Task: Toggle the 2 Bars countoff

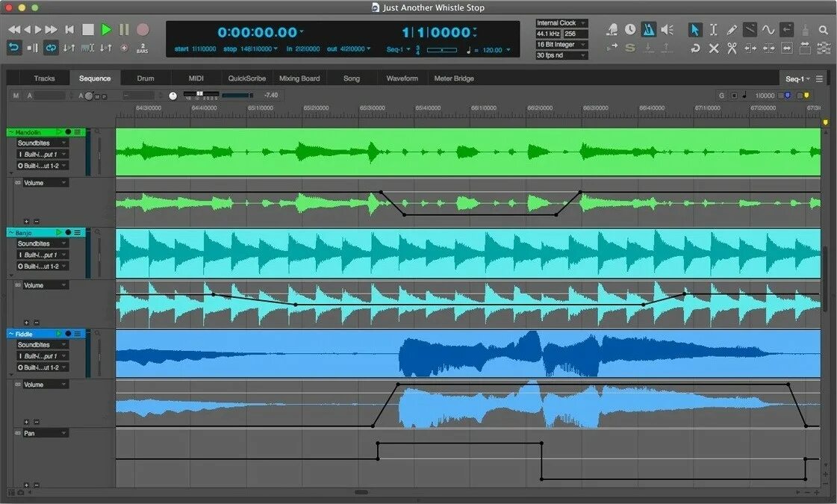Action: [x=143, y=48]
